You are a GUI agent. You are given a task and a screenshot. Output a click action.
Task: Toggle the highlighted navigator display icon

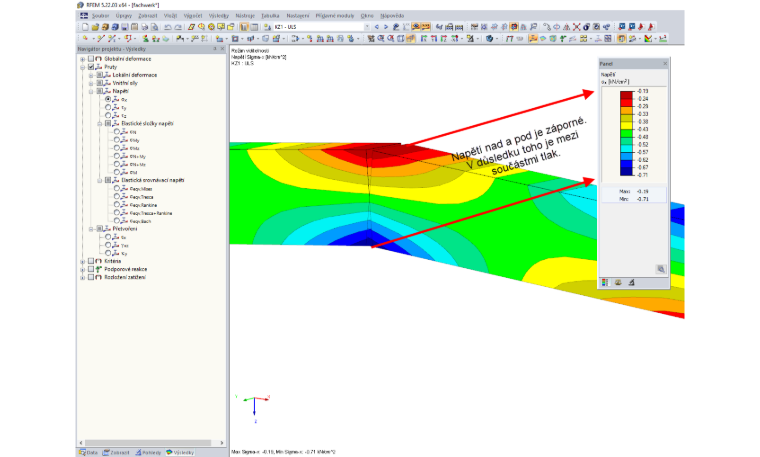click(244, 27)
